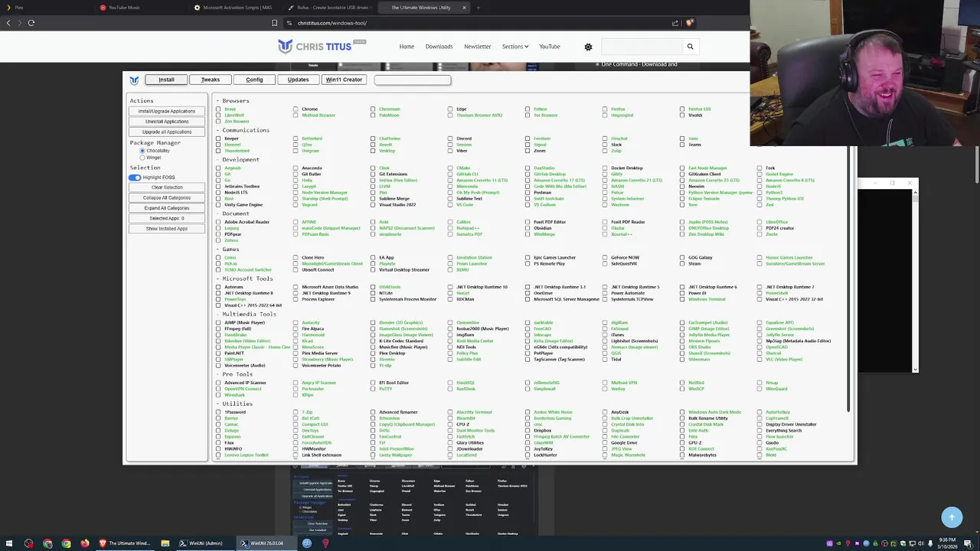Click the WinUtil logo icon beside Install tab
980x551 pixels.
tap(134, 80)
